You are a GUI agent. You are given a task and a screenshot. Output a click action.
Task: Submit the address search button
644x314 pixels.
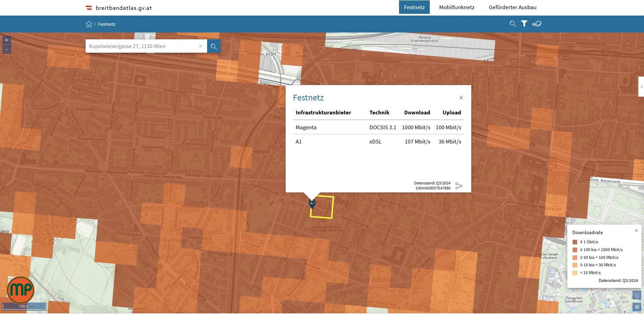pyautogui.click(x=214, y=46)
